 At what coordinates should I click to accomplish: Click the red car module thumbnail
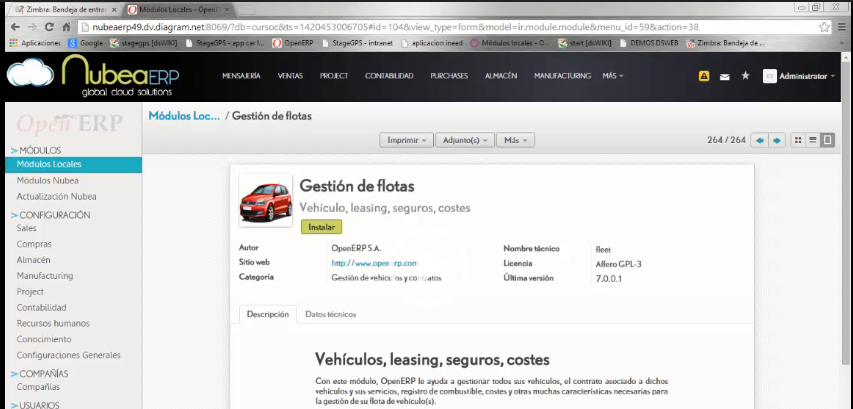265,200
